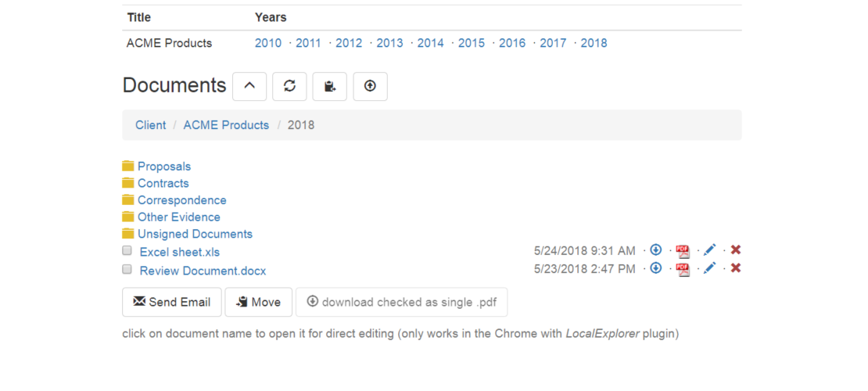Open the Correspondence folder
The height and width of the screenshot is (391, 868).
[x=182, y=200]
